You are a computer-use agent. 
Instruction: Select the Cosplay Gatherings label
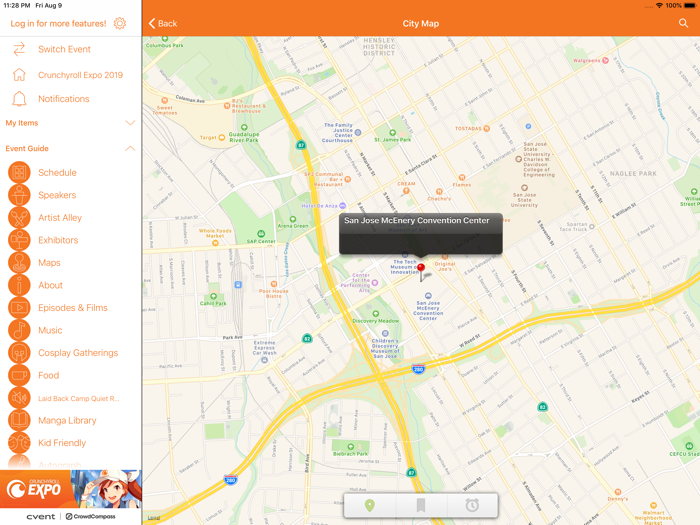pos(78,353)
